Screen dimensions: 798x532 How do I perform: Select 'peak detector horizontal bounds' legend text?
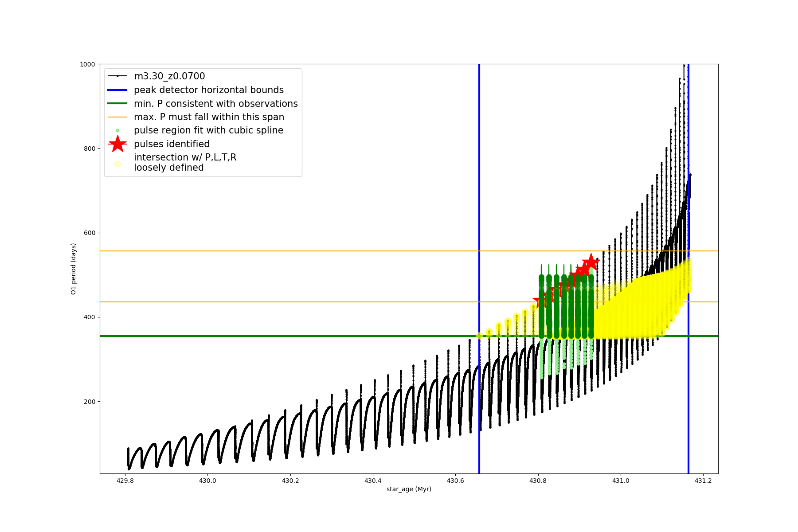(209, 90)
